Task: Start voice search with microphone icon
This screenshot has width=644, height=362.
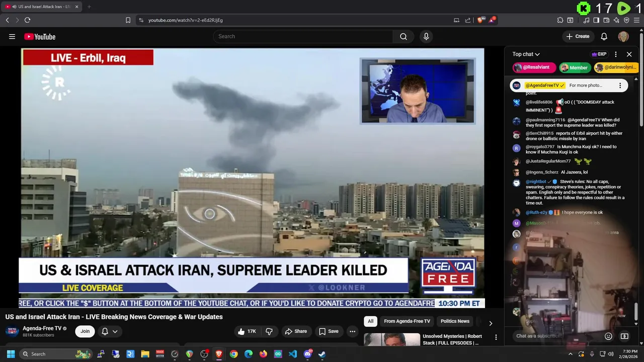Action: pyautogui.click(x=426, y=36)
